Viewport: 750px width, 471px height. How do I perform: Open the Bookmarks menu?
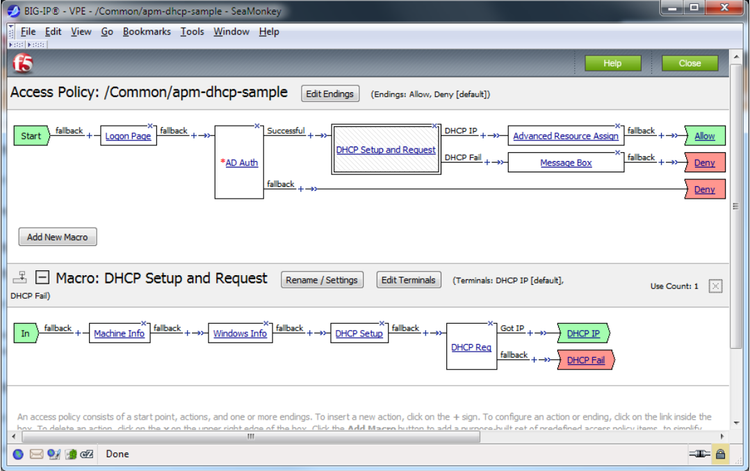pos(146,32)
